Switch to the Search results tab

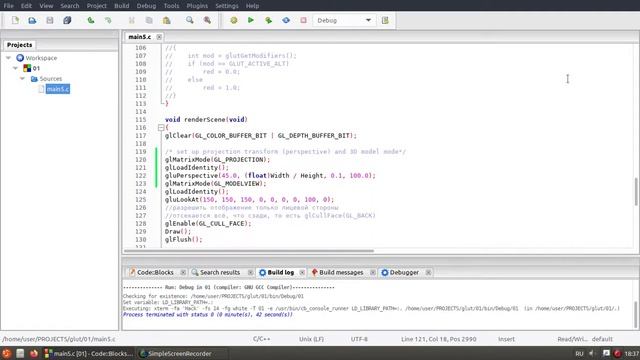(x=220, y=272)
